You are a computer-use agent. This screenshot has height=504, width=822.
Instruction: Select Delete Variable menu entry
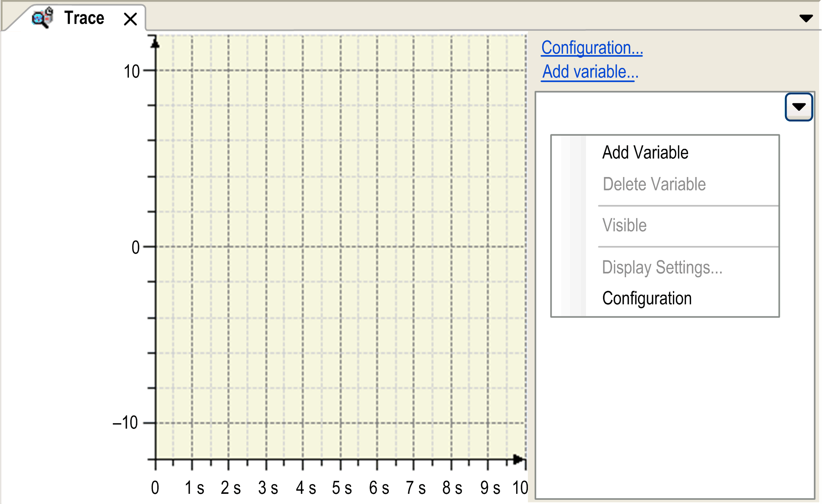click(x=653, y=185)
